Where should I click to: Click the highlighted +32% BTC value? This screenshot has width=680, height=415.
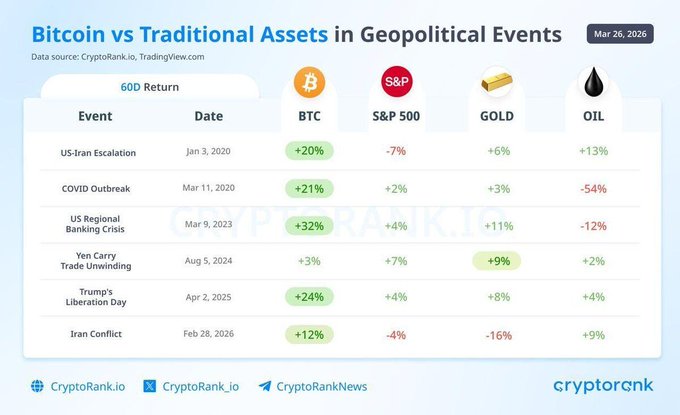pos(309,226)
